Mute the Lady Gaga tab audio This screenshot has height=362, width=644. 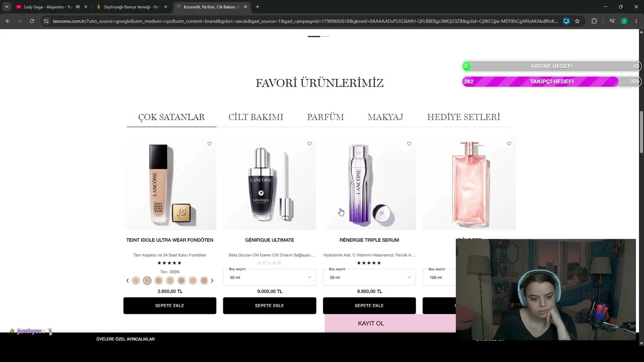click(77, 7)
